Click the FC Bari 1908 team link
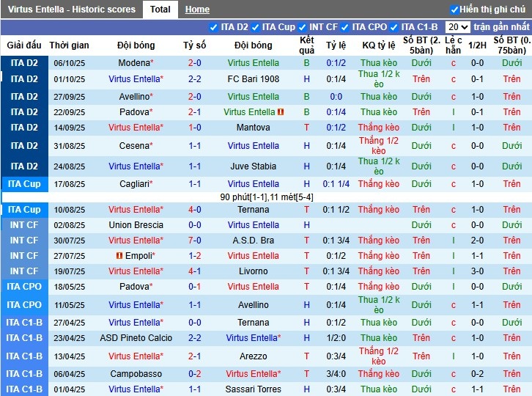Image resolution: width=532 pixels, height=396 pixels. (253, 79)
